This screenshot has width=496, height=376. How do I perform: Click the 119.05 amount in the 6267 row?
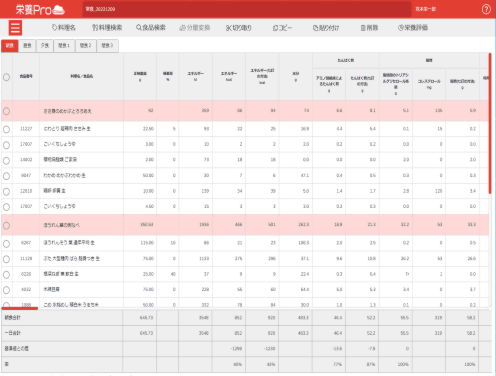(147, 243)
